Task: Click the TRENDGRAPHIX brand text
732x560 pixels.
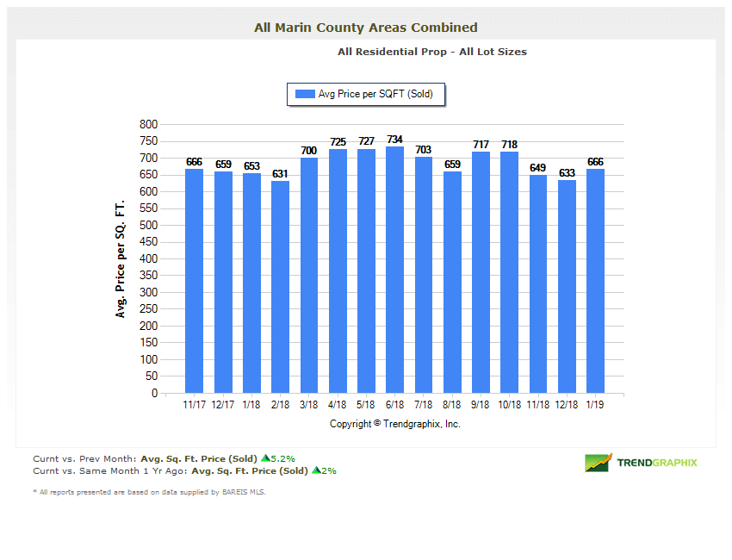Action: (657, 463)
